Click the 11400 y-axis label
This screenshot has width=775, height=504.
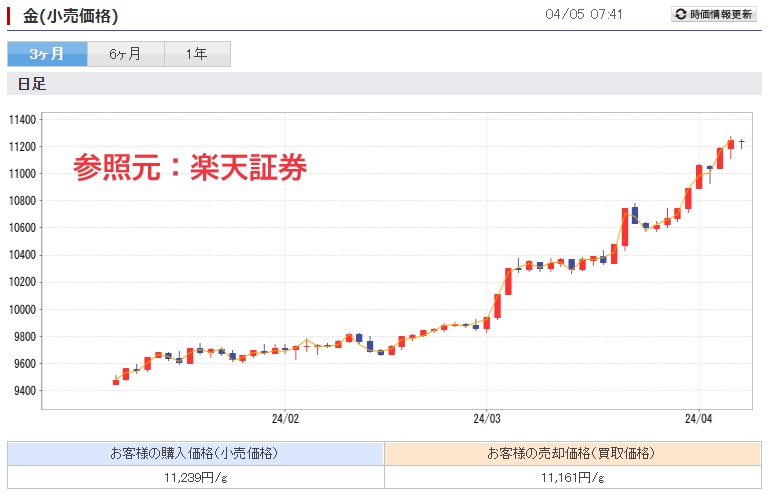pos(22,120)
